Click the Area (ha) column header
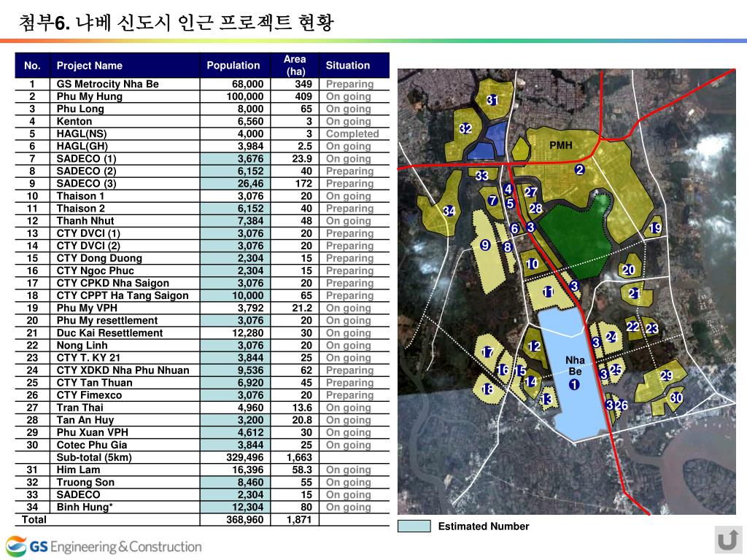 (x=295, y=65)
